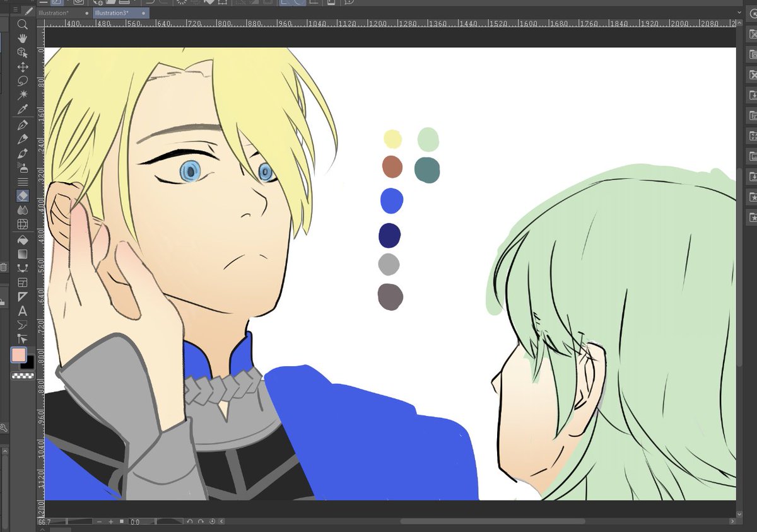Reset canvas rotation
Viewport: 757px width, 532px height.
(212, 522)
